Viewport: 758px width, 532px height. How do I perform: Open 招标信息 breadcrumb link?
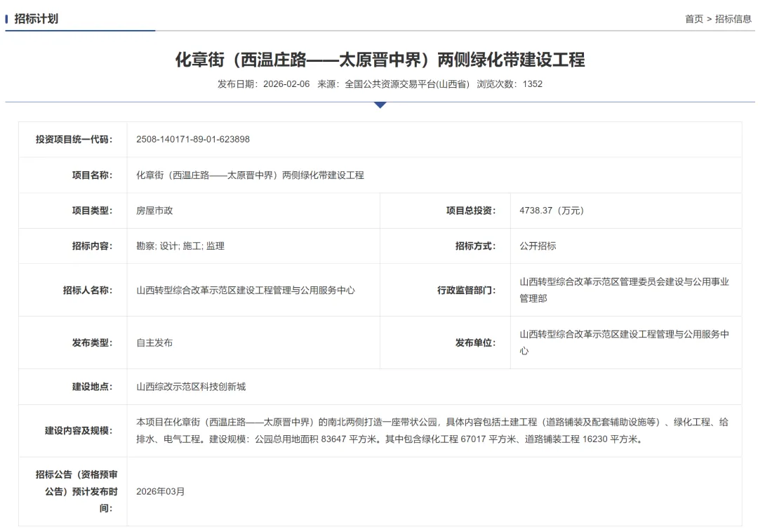click(x=733, y=19)
